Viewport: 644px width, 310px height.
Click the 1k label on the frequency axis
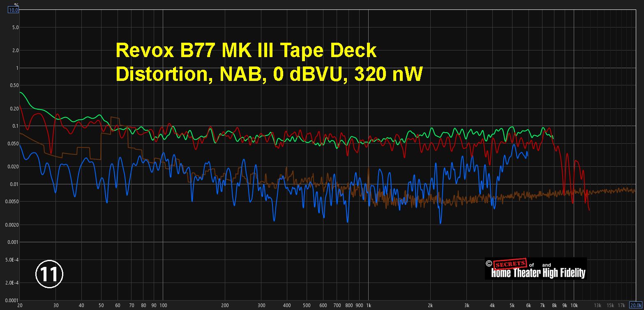coord(368,305)
